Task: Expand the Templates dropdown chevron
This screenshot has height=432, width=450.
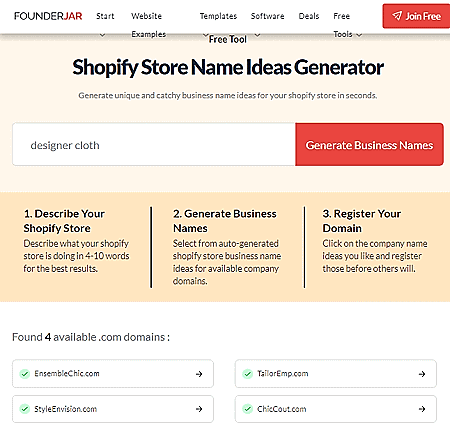Action: tap(206, 35)
